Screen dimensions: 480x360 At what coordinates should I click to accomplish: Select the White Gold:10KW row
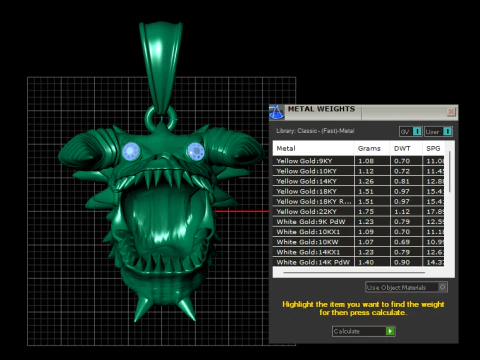click(358, 242)
